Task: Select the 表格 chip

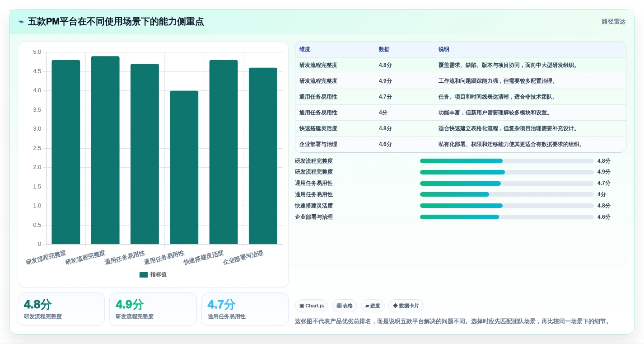Action: pos(345,306)
